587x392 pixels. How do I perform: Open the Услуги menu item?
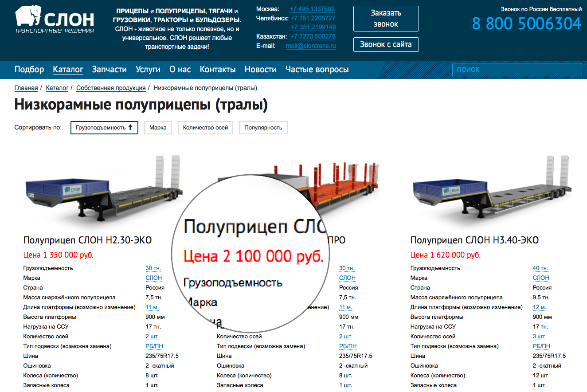(x=148, y=70)
